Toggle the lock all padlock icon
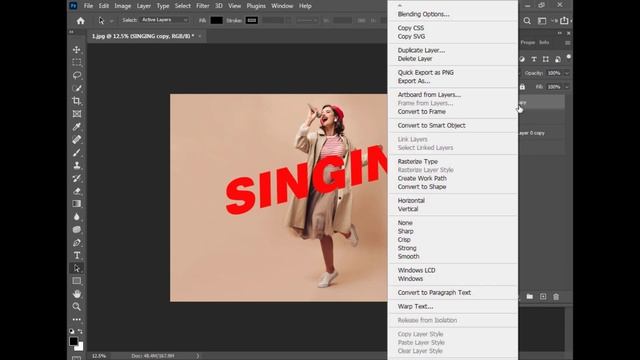Screen dimensions: 640x360 coord(522,87)
